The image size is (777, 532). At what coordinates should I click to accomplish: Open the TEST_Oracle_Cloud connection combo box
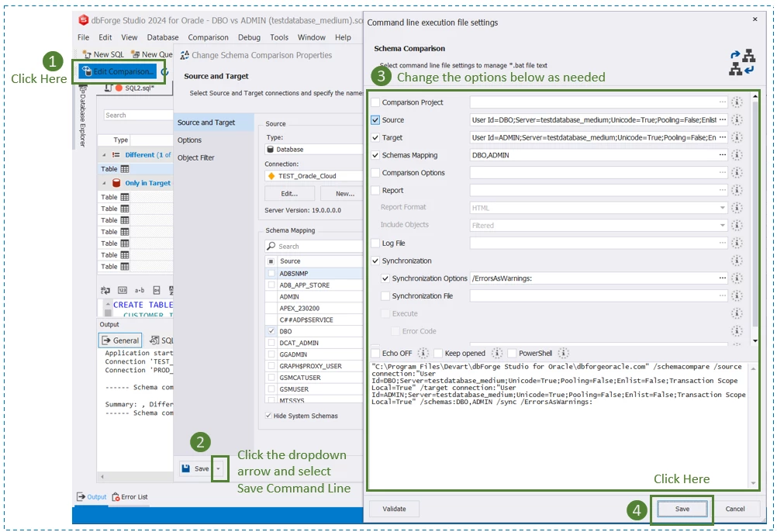314,176
